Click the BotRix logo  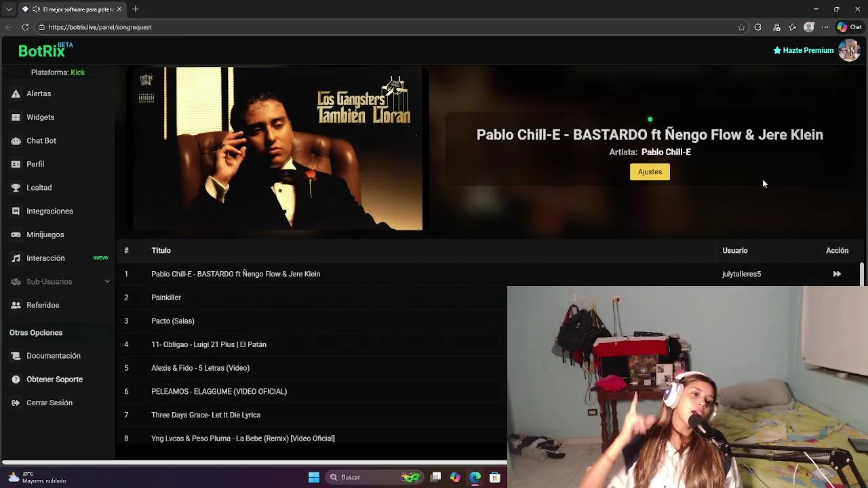[x=45, y=50]
